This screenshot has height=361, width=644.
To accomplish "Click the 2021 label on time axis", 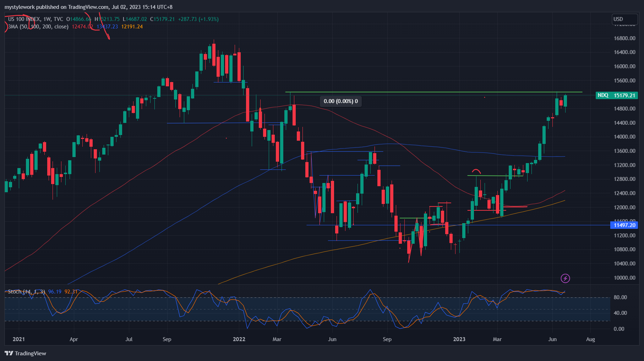I will [19, 339].
